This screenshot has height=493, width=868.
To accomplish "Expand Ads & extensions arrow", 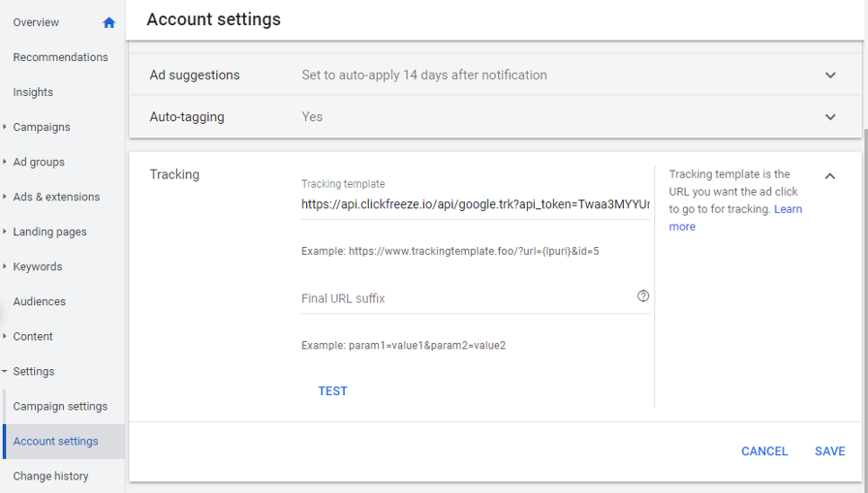I will click(5, 197).
